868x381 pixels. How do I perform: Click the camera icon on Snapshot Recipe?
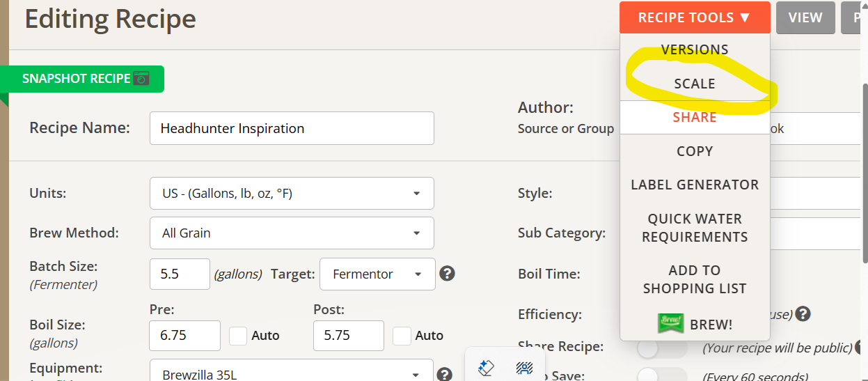pos(141,79)
